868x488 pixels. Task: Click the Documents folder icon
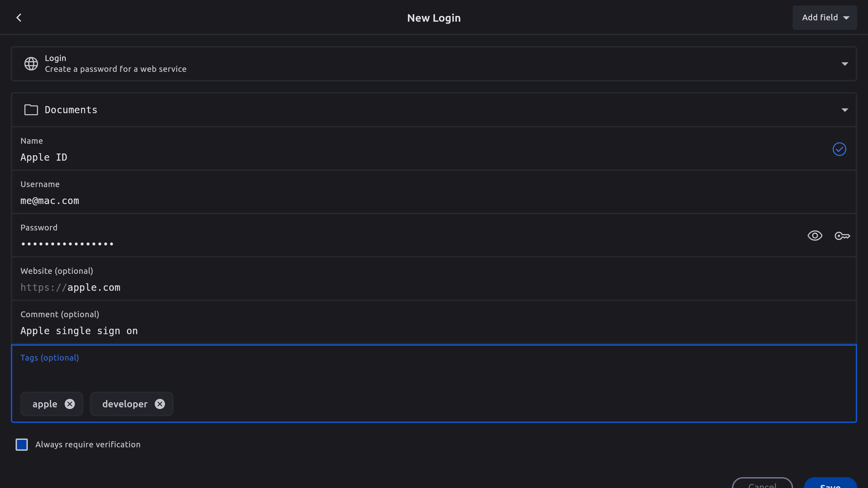coord(31,110)
